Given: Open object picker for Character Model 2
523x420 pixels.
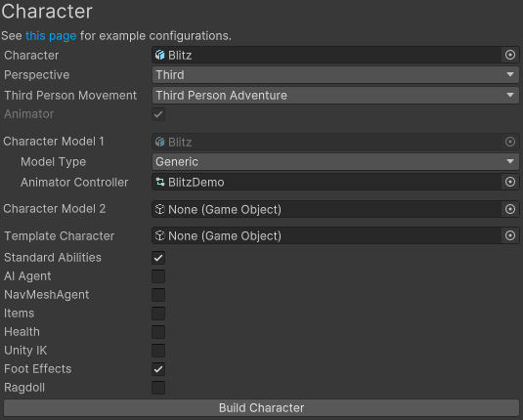Looking at the screenshot, I should pos(510,209).
